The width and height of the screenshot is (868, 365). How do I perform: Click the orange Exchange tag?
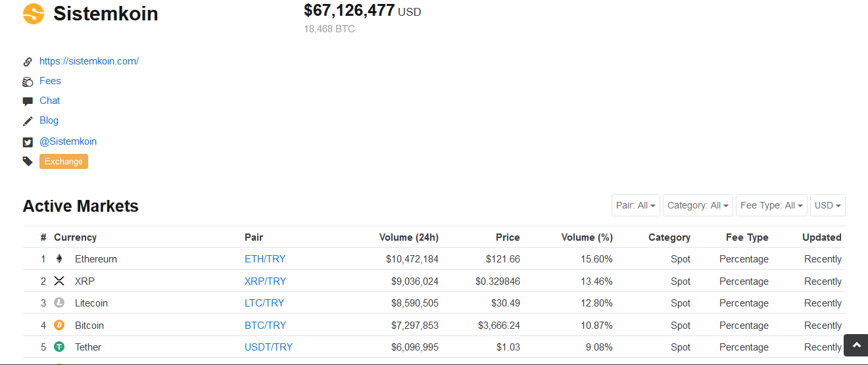tap(64, 162)
